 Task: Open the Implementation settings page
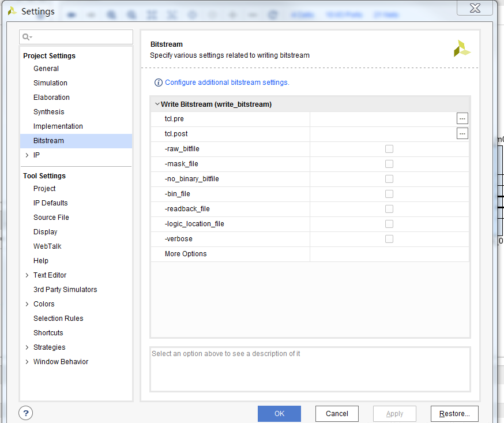[58, 126]
